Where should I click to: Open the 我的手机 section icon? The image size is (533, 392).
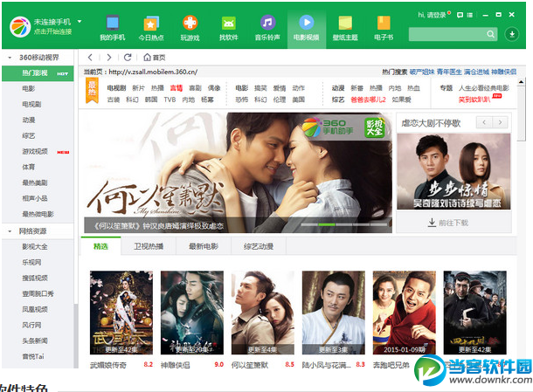coord(113,23)
